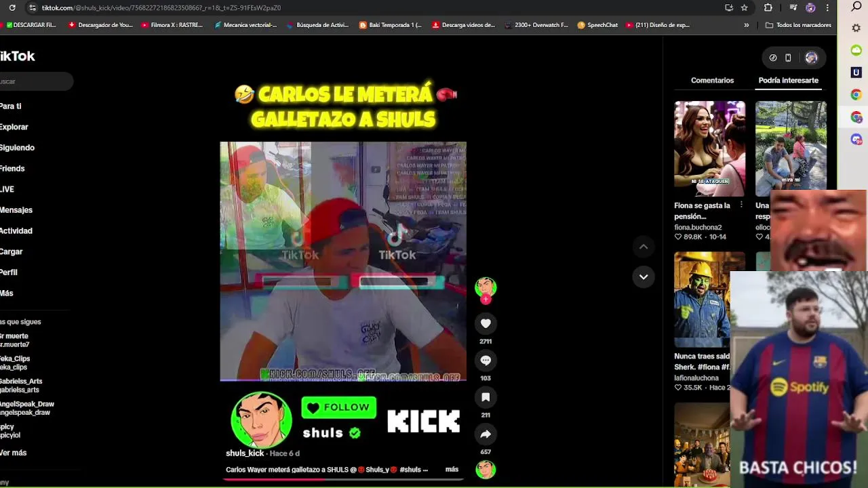Open green cloud app in right sidebar
The height and width of the screenshot is (488, 868).
pos(856,50)
